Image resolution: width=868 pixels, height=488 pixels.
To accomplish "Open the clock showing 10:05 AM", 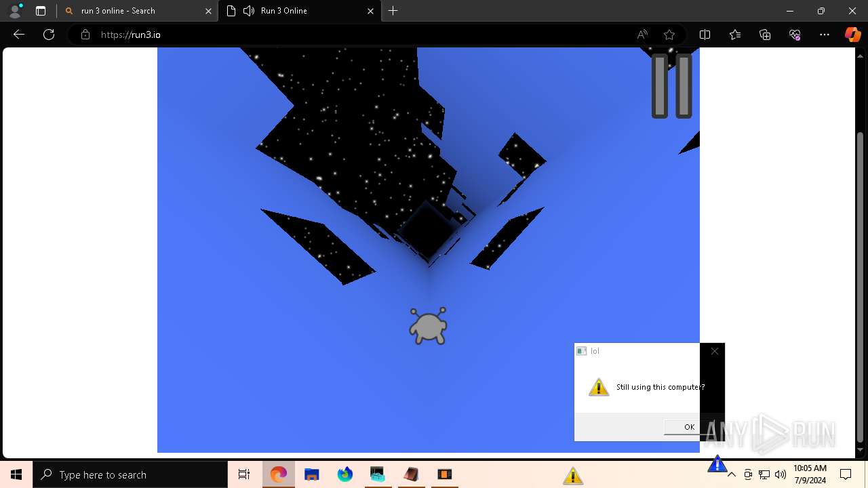I will pos(810,474).
